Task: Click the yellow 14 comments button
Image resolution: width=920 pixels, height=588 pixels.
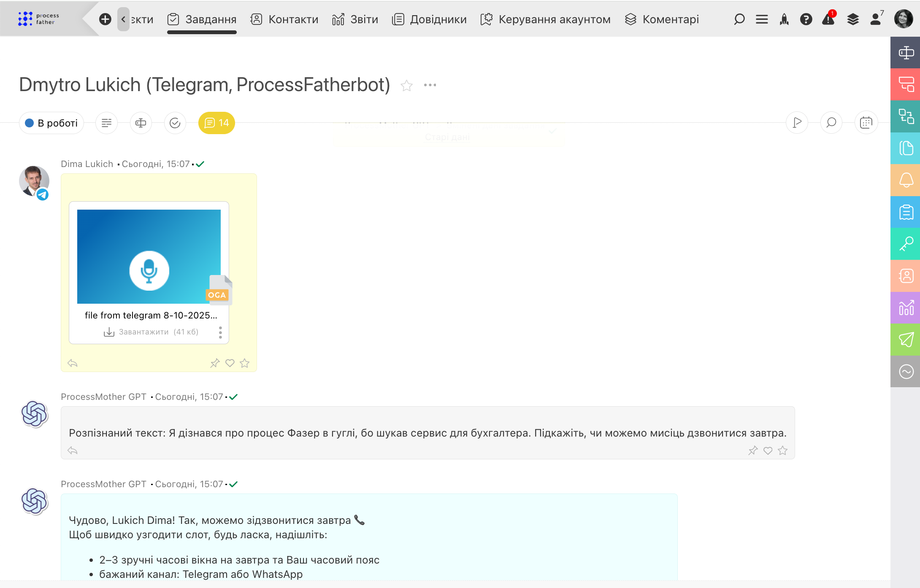Action: [x=216, y=123]
